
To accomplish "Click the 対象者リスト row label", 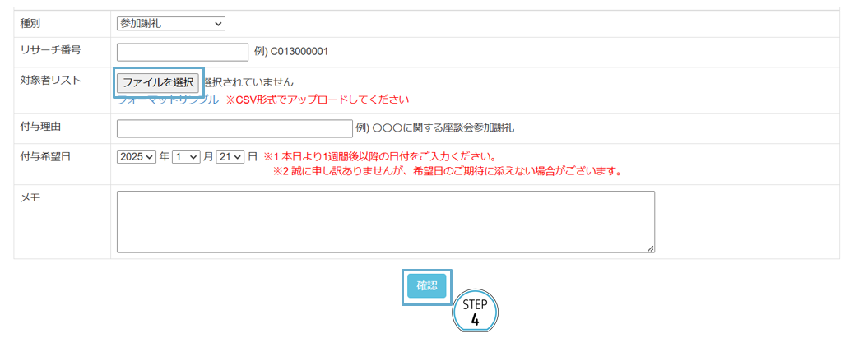I will tap(50, 80).
